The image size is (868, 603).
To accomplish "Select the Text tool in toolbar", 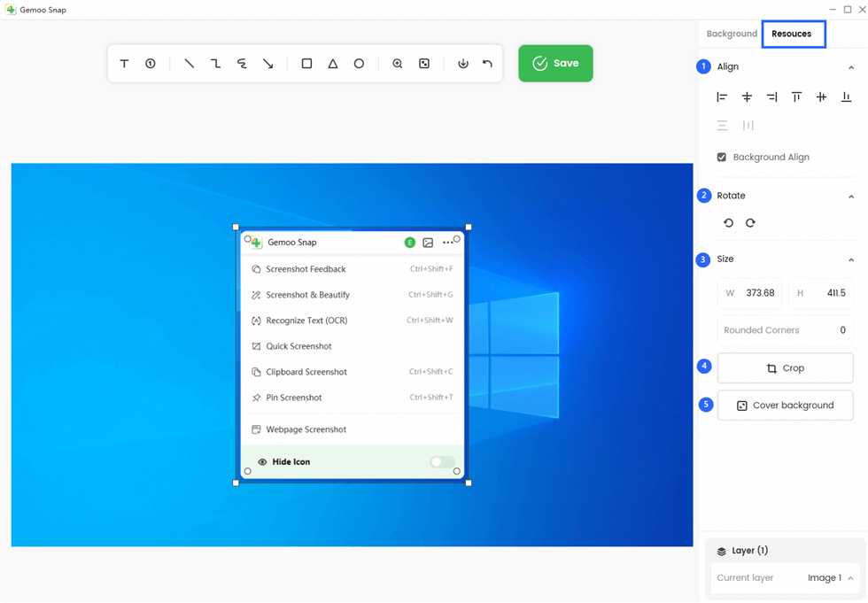I will coord(124,64).
